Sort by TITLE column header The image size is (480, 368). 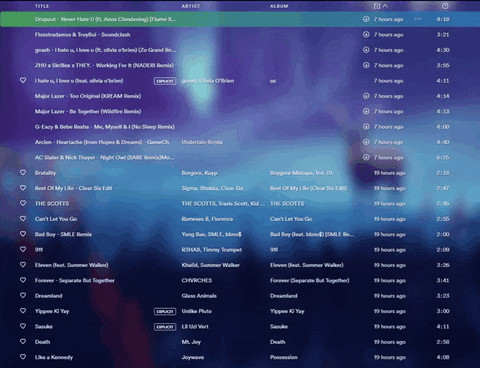tap(42, 6)
